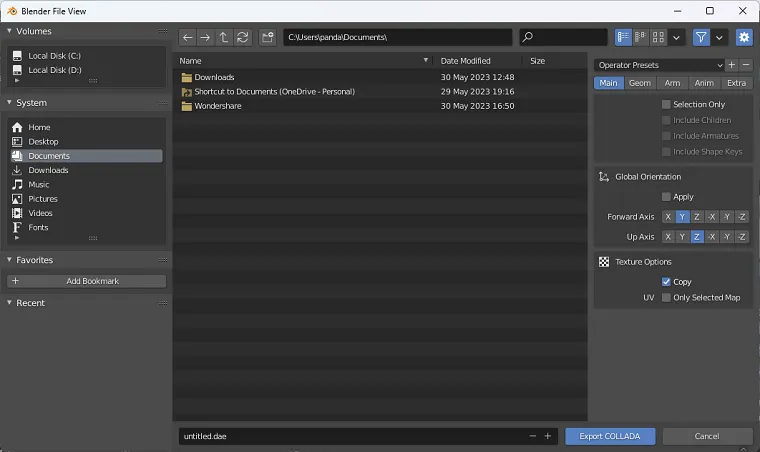
Task: Click Export COLLADA button
Action: (x=610, y=436)
